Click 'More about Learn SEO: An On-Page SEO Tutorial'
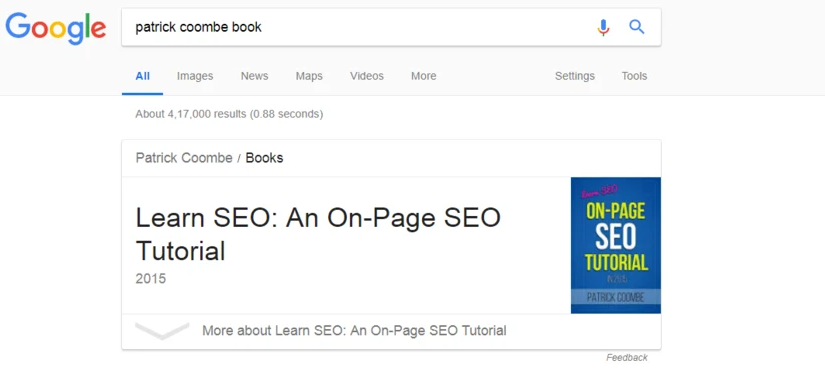Image resolution: width=825 pixels, height=371 pixels. coord(354,331)
